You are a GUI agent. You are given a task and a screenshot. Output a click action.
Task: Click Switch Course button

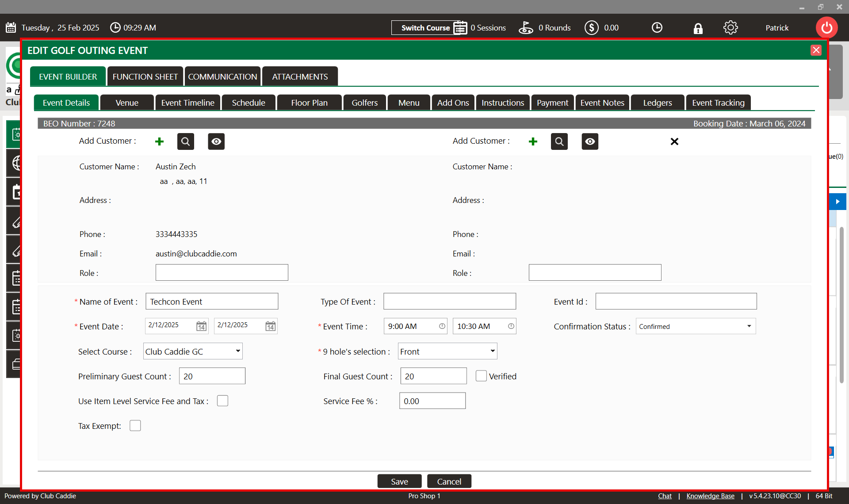(x=425, y=28)
